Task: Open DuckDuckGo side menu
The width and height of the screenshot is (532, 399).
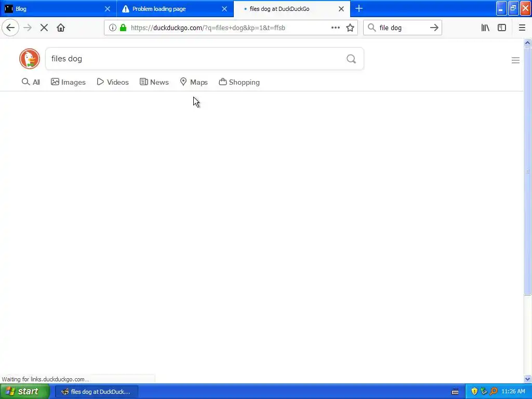Action: (515, 60)
